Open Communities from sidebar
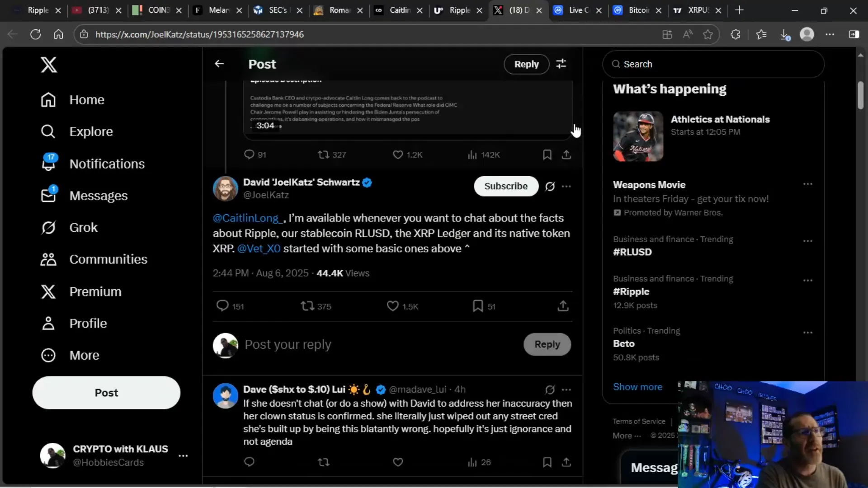Viewport: 868px width, 488px height. (x=94, y=259)
